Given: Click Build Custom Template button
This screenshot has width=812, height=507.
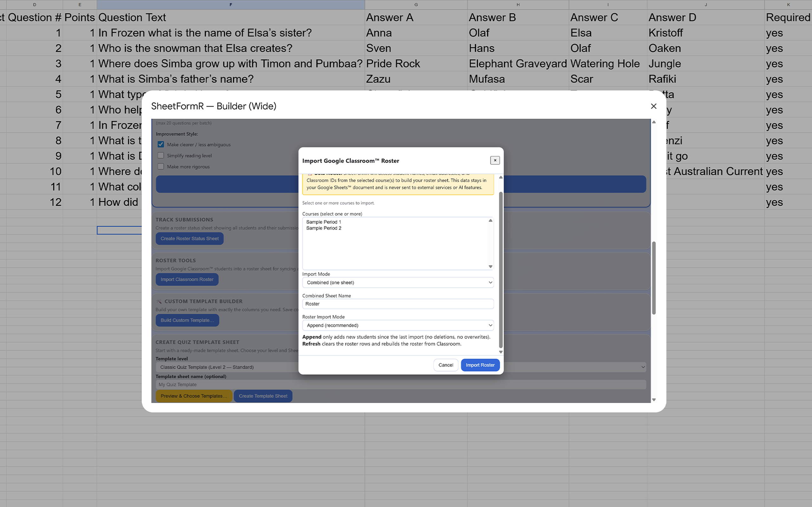Looking at the screenshot, I should pos(187,320).
